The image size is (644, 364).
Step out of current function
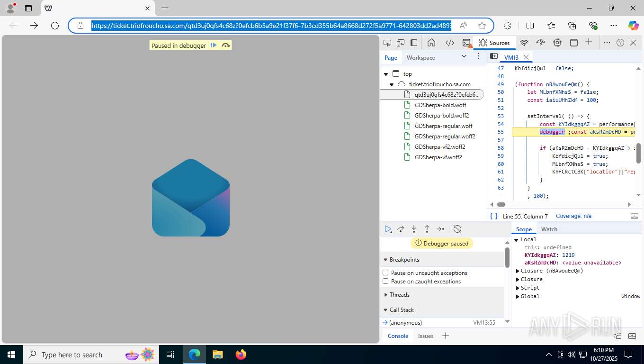[427, 229]
